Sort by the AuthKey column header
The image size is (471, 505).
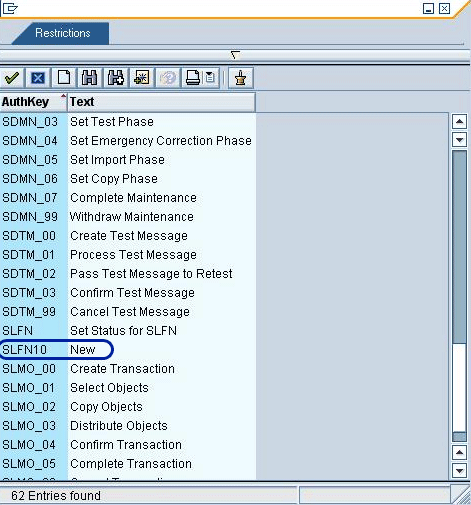coord(33,102)
